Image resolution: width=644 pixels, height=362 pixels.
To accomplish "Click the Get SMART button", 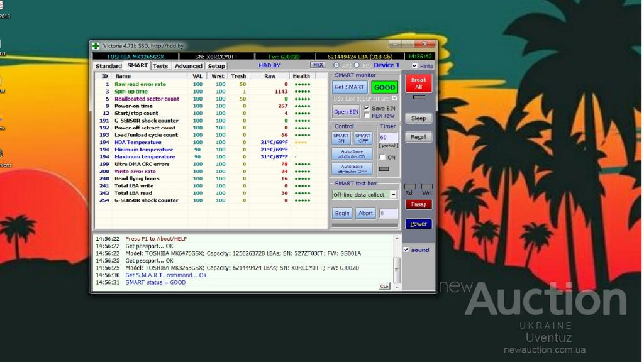I will 350,87.
